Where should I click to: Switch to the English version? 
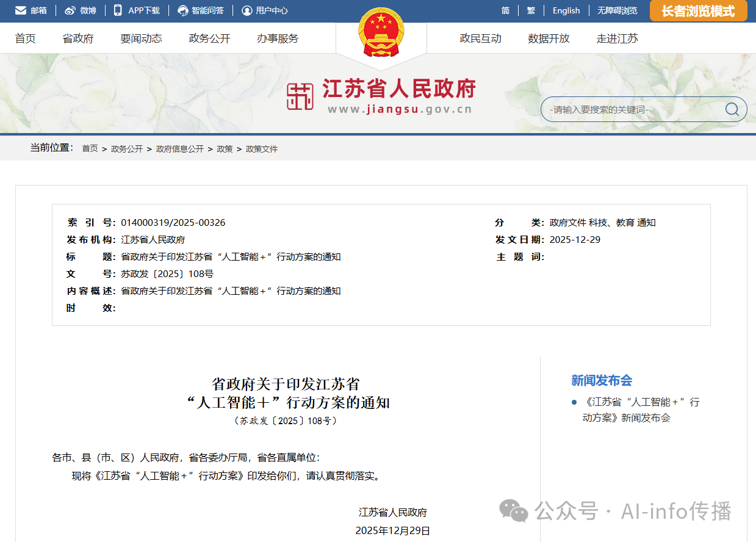point(566,10)
